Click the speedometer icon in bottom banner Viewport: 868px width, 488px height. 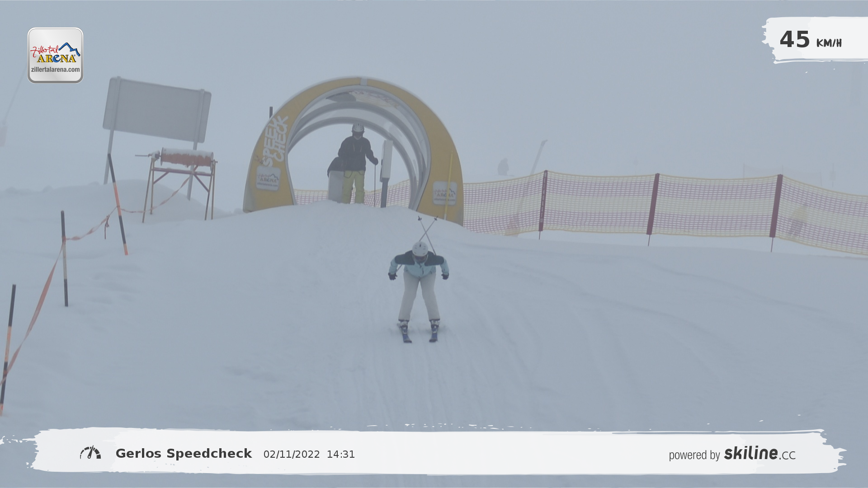point(90,453)
